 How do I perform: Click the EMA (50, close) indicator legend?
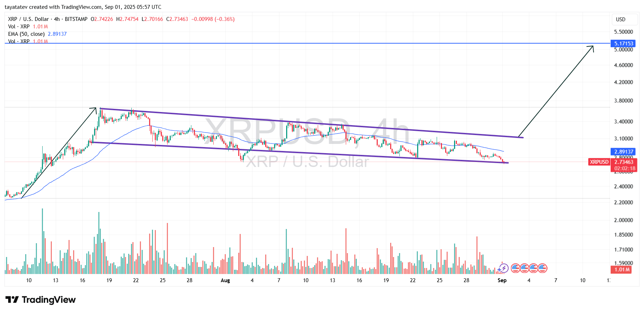click(26, 34)
